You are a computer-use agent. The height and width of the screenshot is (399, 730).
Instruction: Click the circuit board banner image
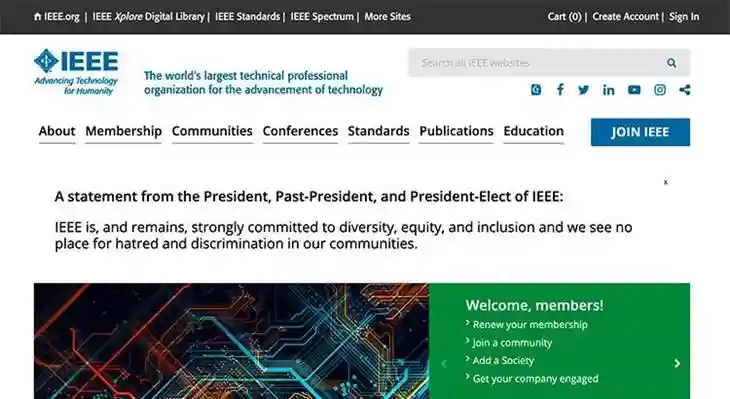pyautogui.click(x=231, y=341)
